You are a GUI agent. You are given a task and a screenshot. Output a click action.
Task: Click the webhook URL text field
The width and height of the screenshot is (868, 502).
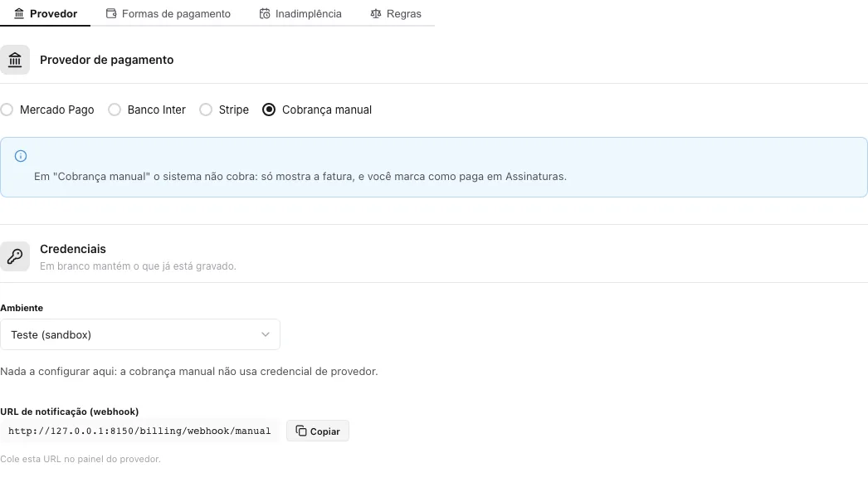tap(139, 431)
